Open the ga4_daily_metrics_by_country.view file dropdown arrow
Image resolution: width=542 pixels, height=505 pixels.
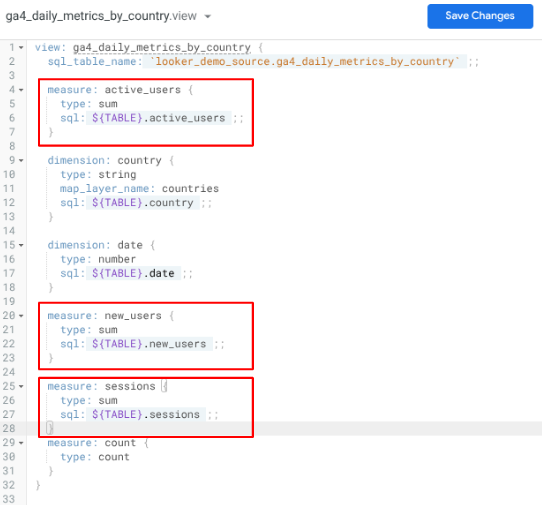pos(208,16)
